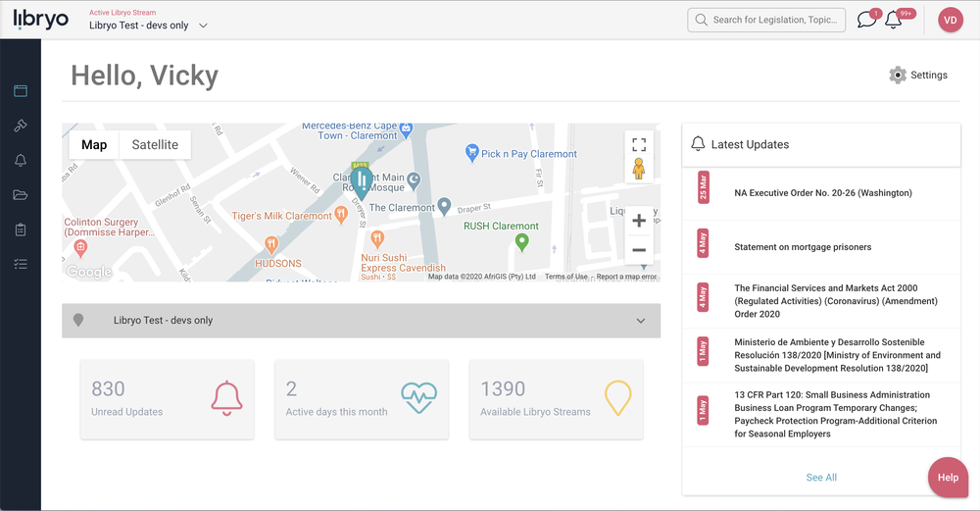The image size is (980, 511).
Task: Open the VD user avatar menu
Action: (950, 20)
